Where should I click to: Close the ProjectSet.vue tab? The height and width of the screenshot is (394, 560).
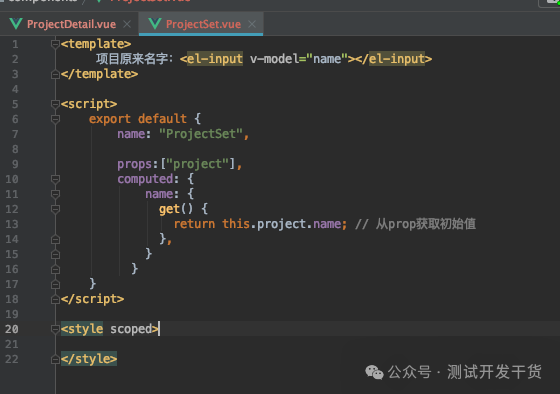(252, 24)
